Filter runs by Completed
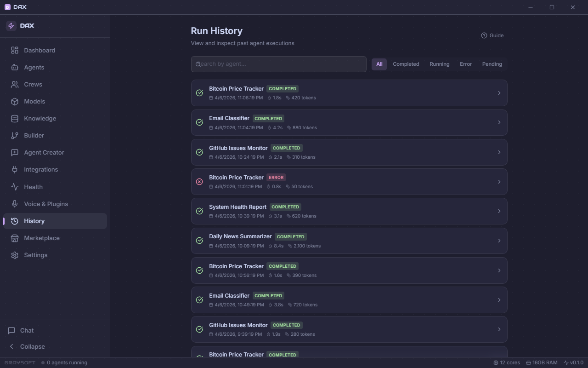The height and width of the screenshot is (368, 588). click(x=406, y=64)
